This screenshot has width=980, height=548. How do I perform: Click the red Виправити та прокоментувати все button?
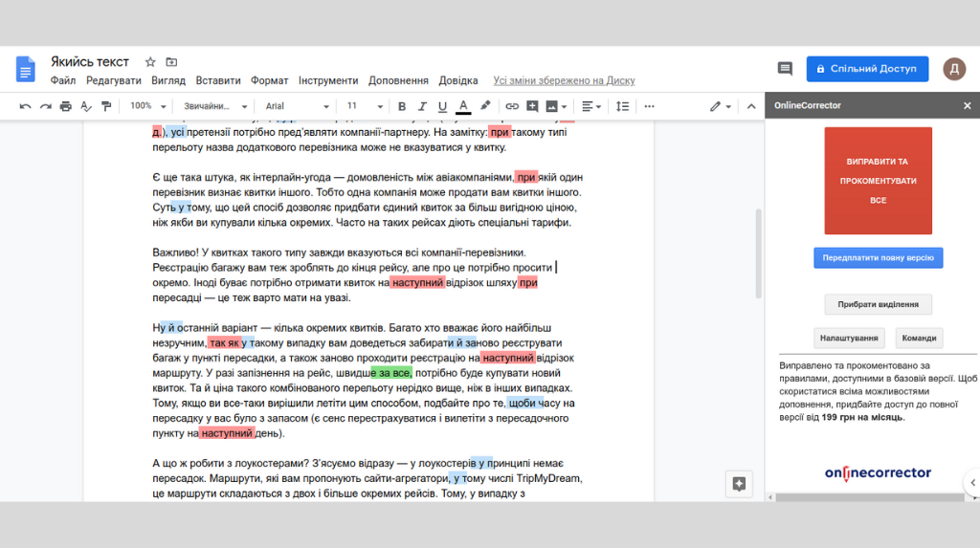(879, 181)
